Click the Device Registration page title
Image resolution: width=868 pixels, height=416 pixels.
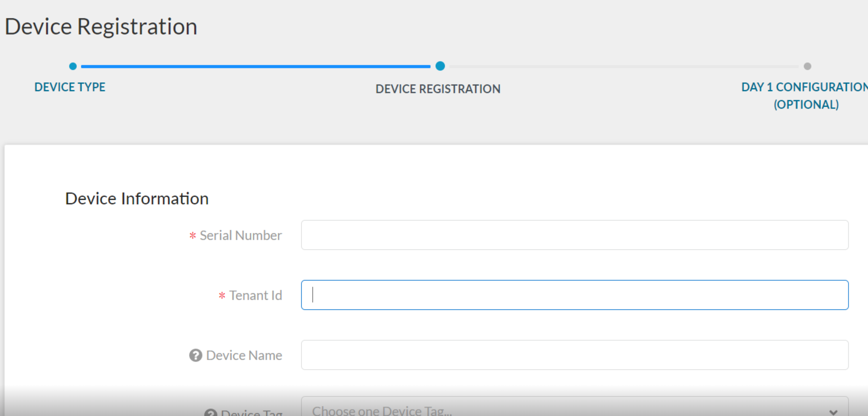[x=101, y=26]
